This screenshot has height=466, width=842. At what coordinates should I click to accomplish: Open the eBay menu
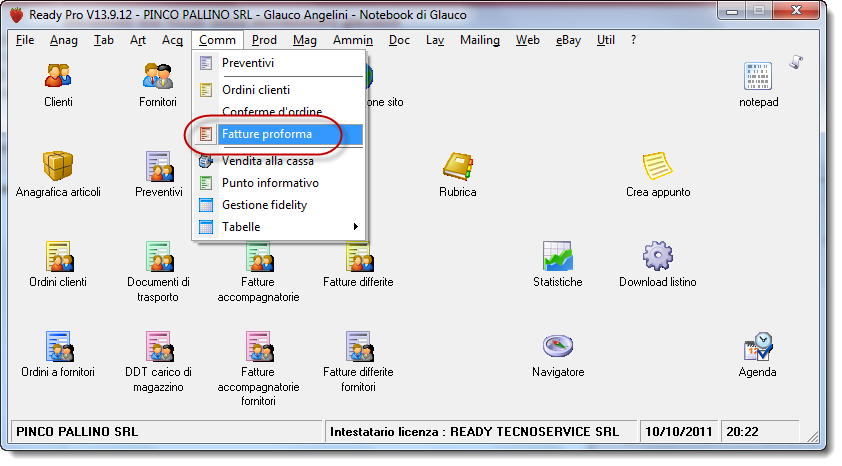[x=568, y=40]
